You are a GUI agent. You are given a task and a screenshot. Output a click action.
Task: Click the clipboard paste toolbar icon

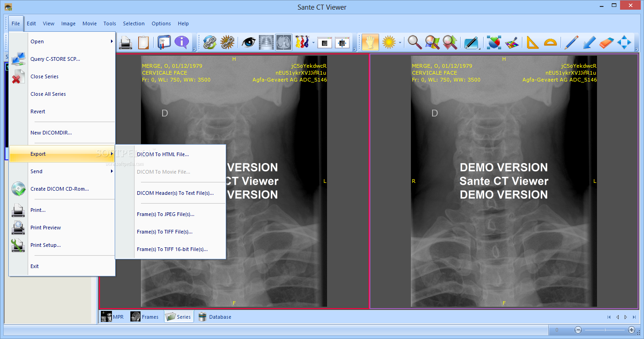point(143,42)
